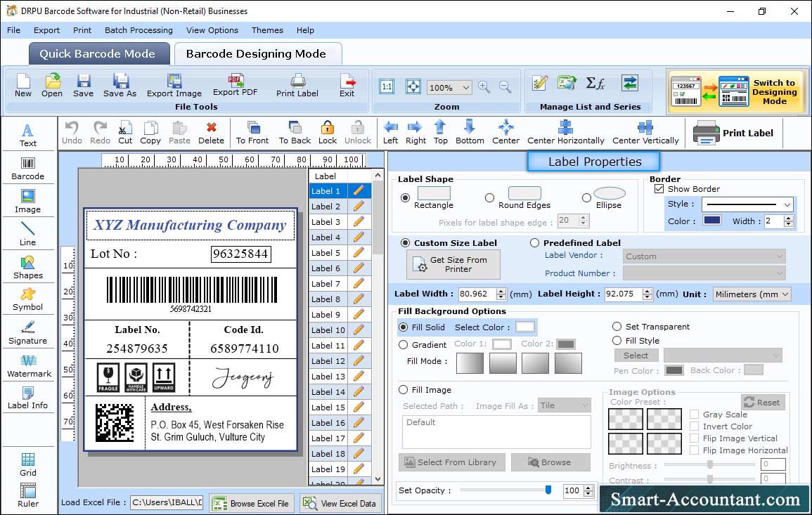This screenshot has height=515, width=812.
Task: Choose Fill Style radio button
Action: [x=617, y=341]
